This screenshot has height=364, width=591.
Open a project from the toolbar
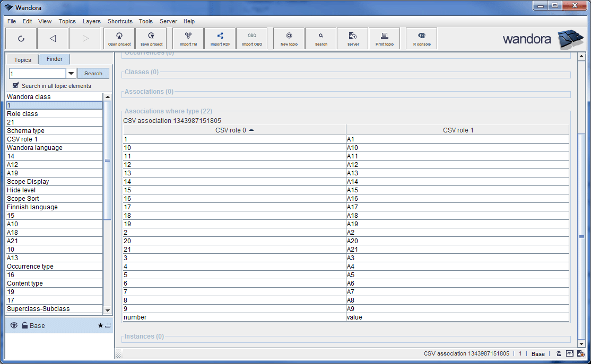[x=119, y=38]
